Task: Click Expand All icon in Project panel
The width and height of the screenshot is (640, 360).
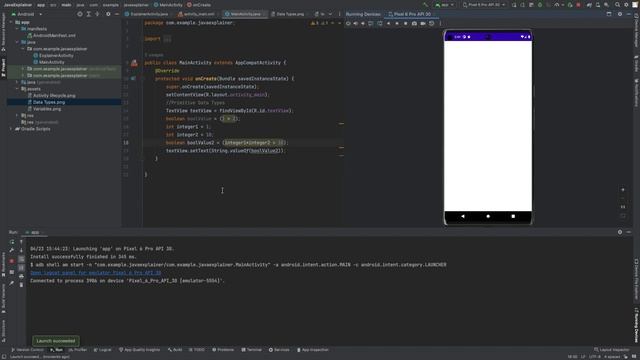Action: coord(89,14)
